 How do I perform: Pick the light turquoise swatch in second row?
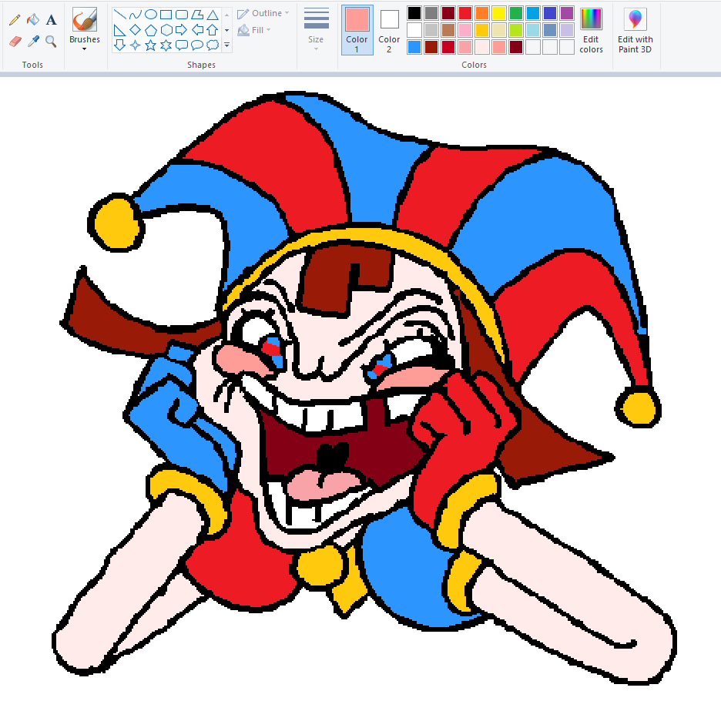click(533, 30)
